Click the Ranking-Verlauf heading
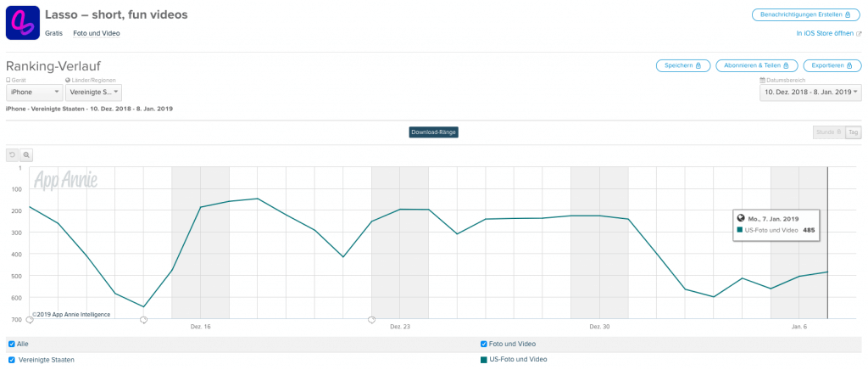The image size is (868, 370). pyautogui.click(x=53, y=66)
